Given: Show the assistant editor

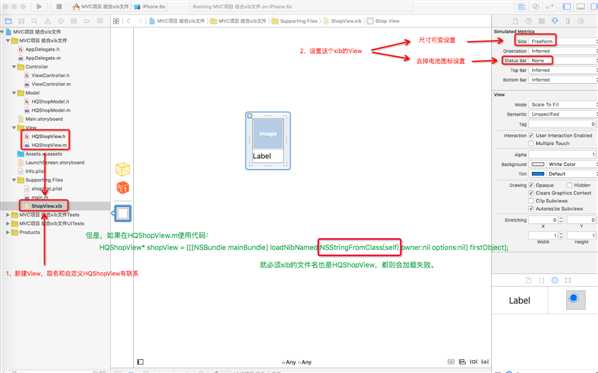Looking at the screenshot, I should click(536, 6).
